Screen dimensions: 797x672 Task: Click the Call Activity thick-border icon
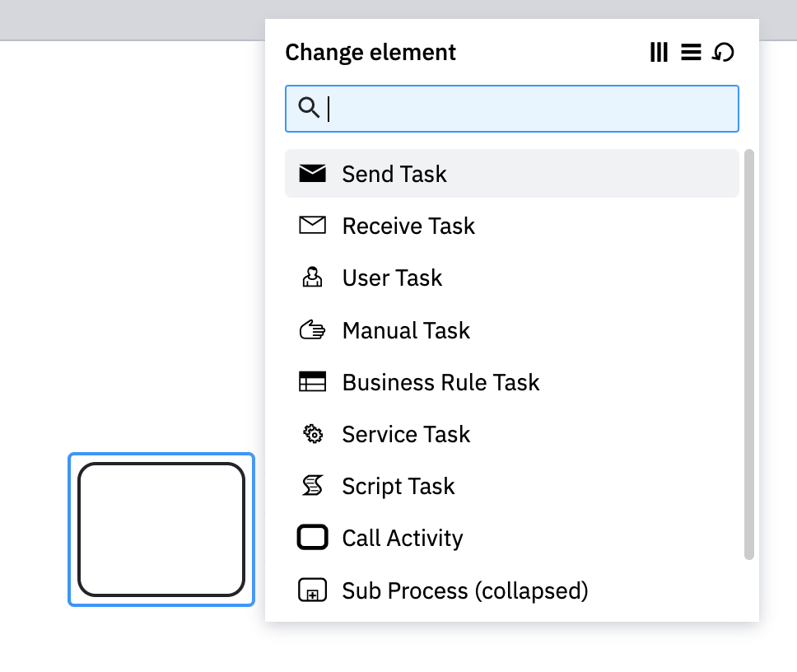[x=312, y=537]
